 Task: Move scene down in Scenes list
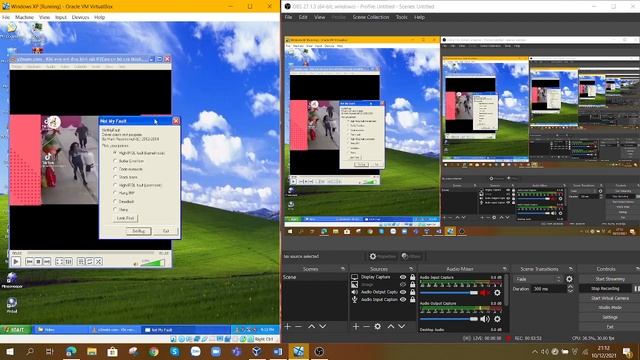[x=322, y=327]
